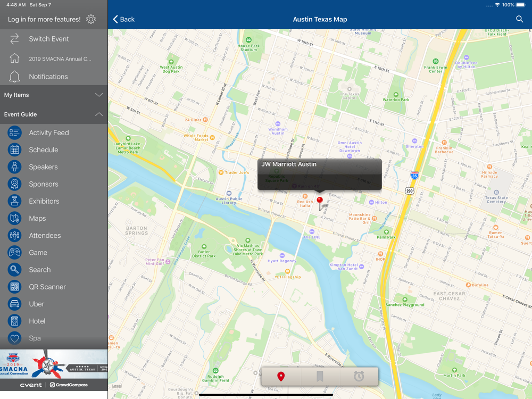Screen dimensions: 532x399
Task: Open the settings gear icon
Action: 90,19
